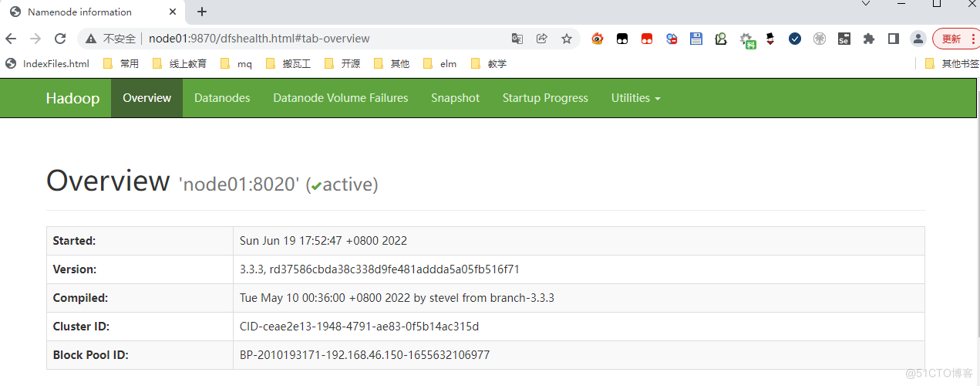Open the 常用 bookmarks folder

click(x=121, y=64)
